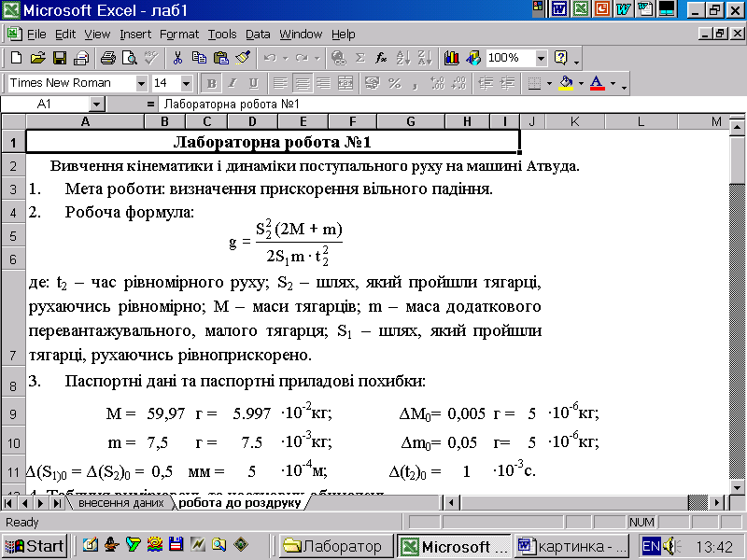Click the EN language indicator in tray
This screenshot has width=747, height=560.
pos(651,546)
